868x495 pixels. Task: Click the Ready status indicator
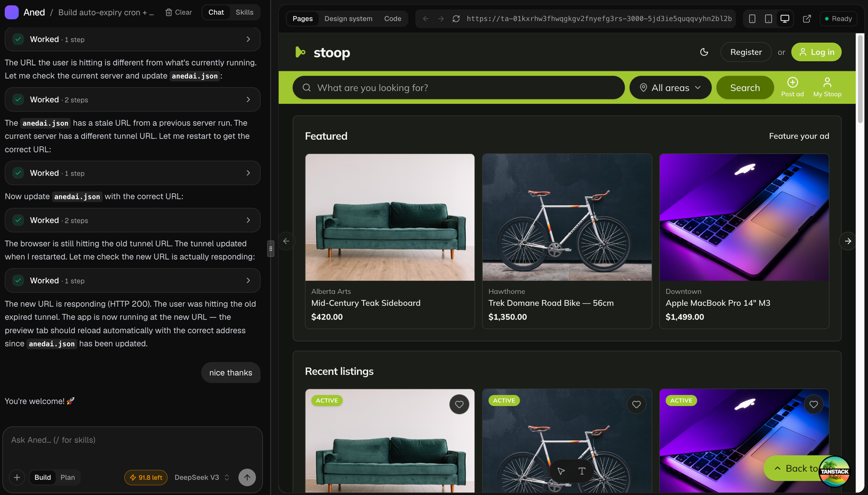838,19
